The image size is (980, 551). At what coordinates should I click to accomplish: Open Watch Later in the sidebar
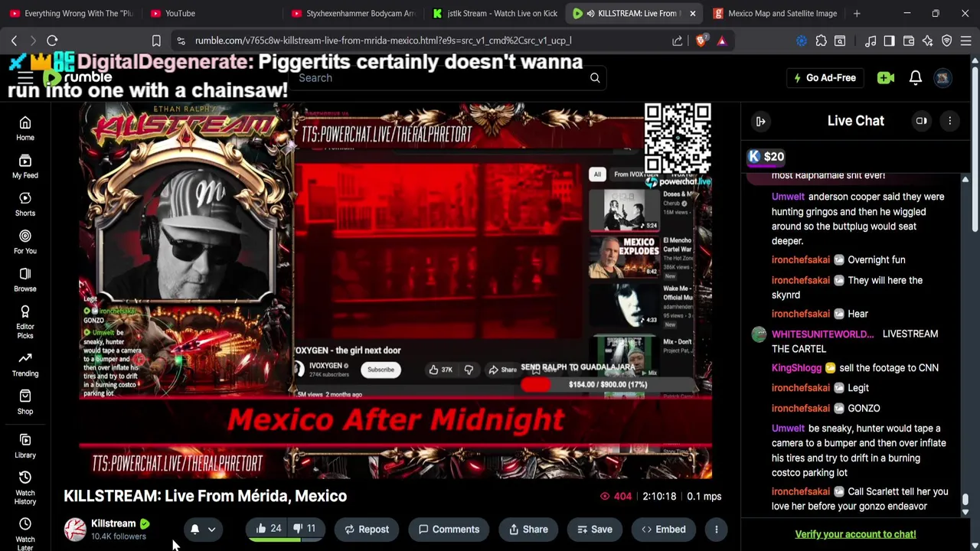[25, 533]
